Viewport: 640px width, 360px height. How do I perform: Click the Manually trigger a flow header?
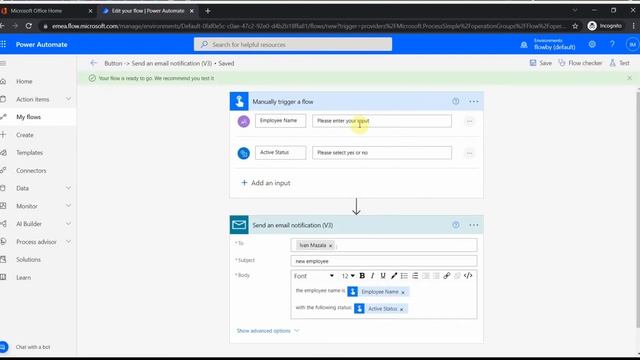click(356, 102)
